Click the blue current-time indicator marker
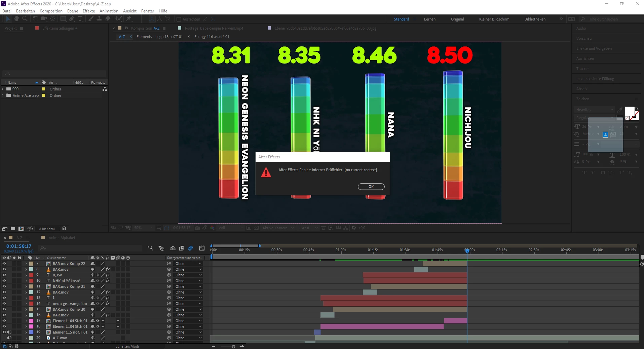Image resolution: width=644 pixels, height=349 pixels. pos(467,250)
